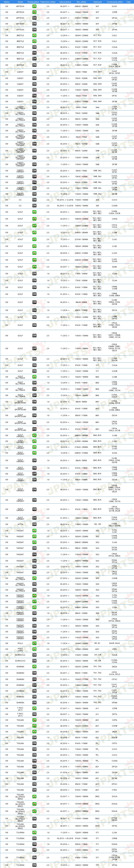Click the petrol icon in the GOLF ALLTRACK CJSB row
The image size is (134, 868).
(34, 377)
